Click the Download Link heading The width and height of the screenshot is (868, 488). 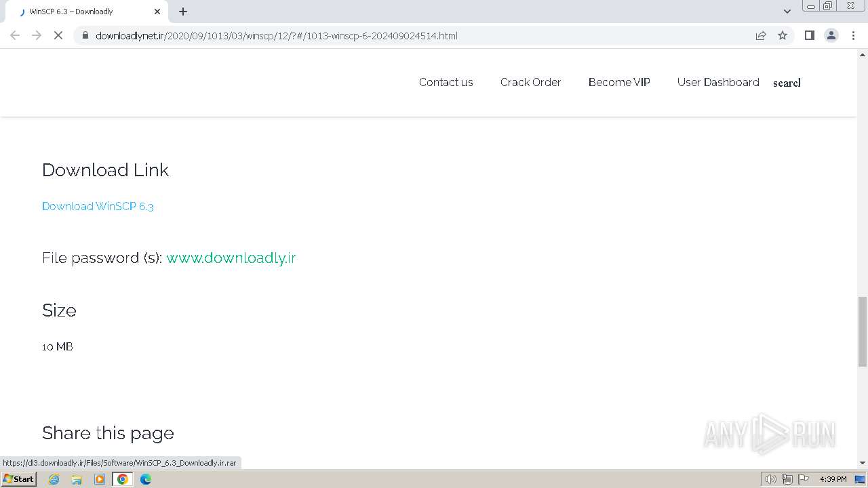105,169
